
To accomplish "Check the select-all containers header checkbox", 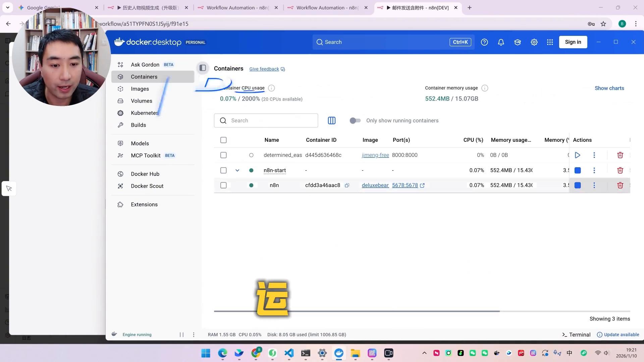I will tap(223, 140).
